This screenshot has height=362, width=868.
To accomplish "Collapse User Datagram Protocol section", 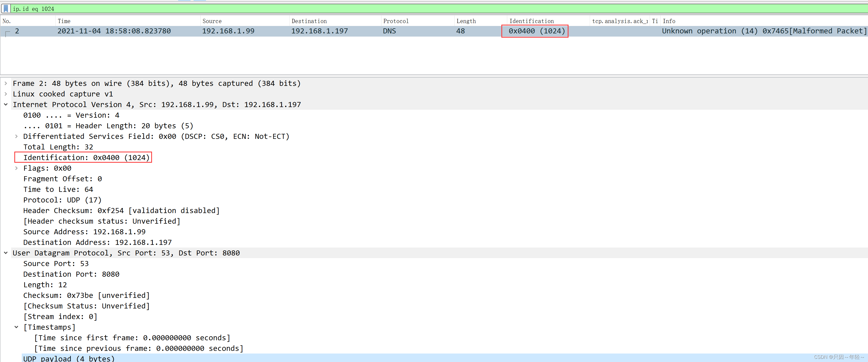I will tap(6, 253).
